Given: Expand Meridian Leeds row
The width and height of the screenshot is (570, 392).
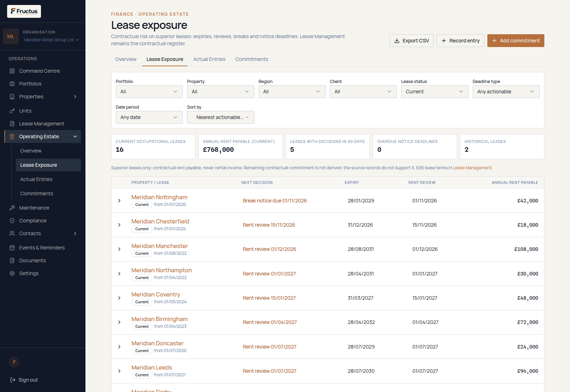Looking at the screenshot, I should click(119, 371).
